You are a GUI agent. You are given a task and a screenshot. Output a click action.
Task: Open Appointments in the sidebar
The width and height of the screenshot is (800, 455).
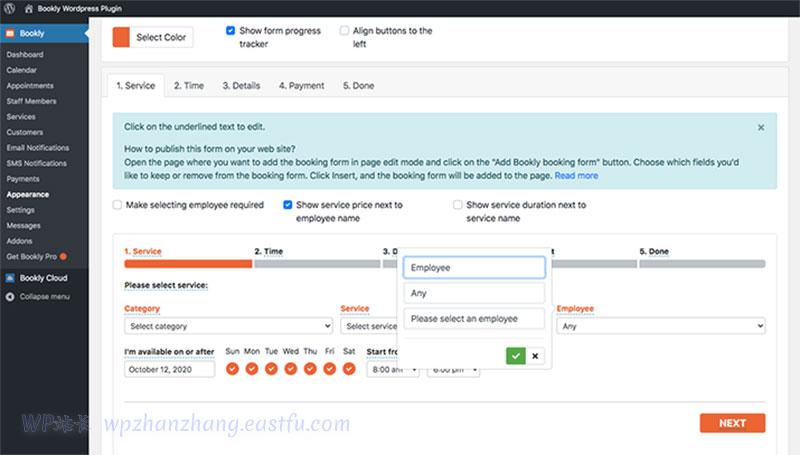tap(30, 86)
